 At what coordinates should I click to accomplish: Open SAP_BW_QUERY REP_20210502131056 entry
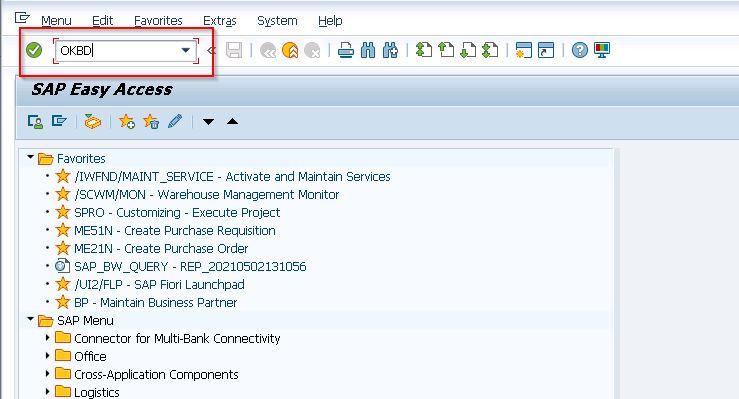[x=190, y=267]
